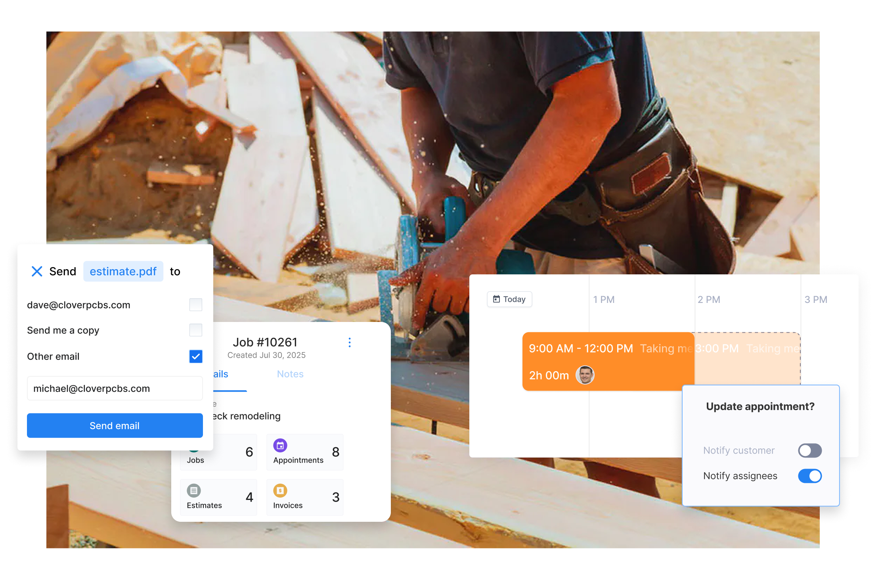The image size is (880, 588).
Task: Click the Job #10261 title
Action: tap(265, 342)
